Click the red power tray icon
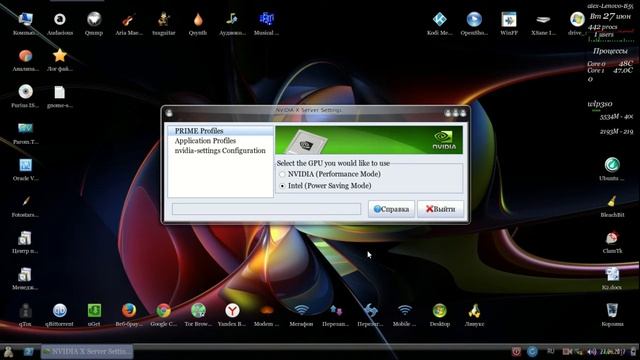This screenshot has height=360, width=640. coord(516,351)
